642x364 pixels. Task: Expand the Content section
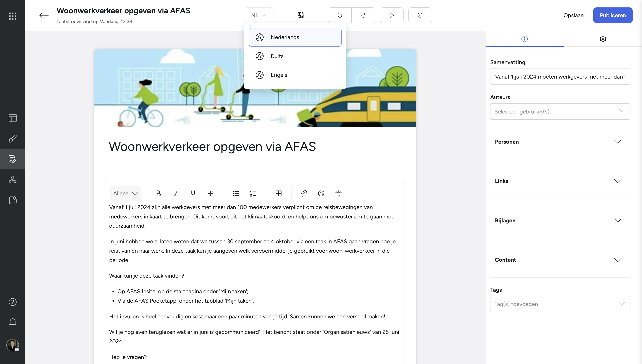click(x=560, y=260)
